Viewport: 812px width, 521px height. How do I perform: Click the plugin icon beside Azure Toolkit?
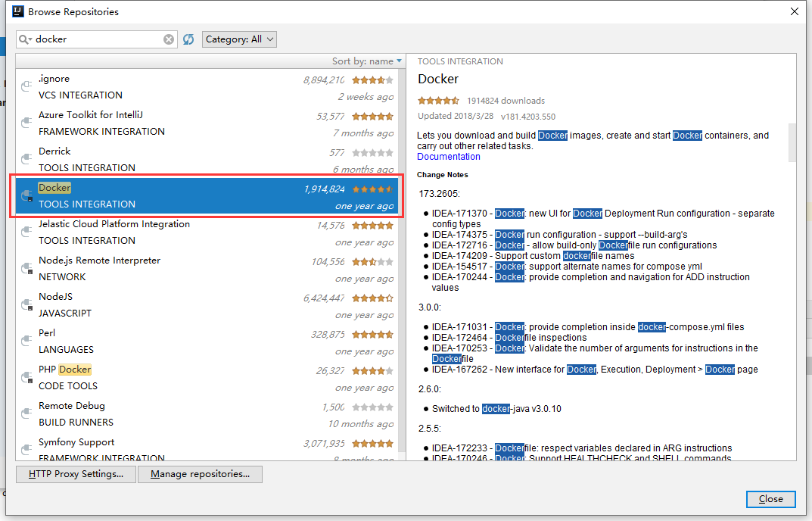26,123
